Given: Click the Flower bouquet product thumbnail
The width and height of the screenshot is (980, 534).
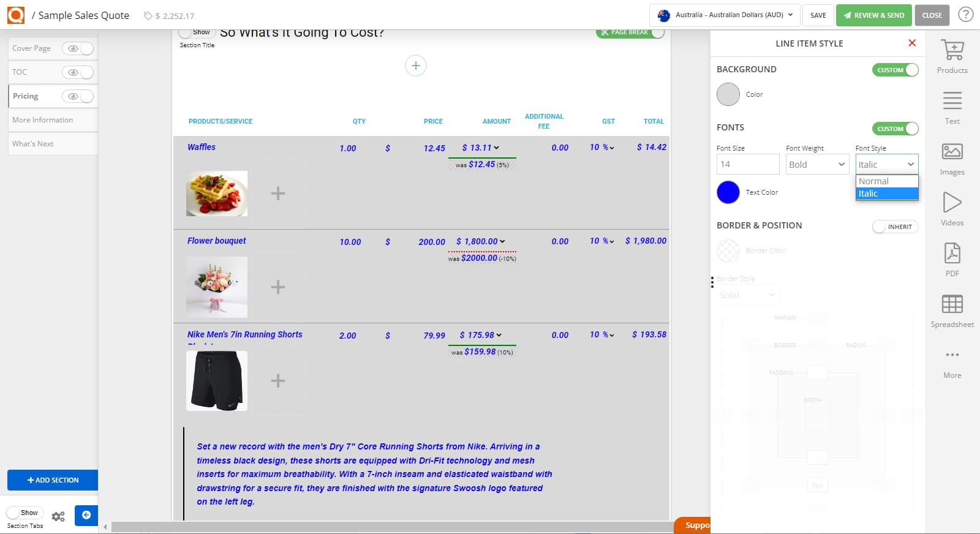Looking at the screenshot, I should point(217,287).
